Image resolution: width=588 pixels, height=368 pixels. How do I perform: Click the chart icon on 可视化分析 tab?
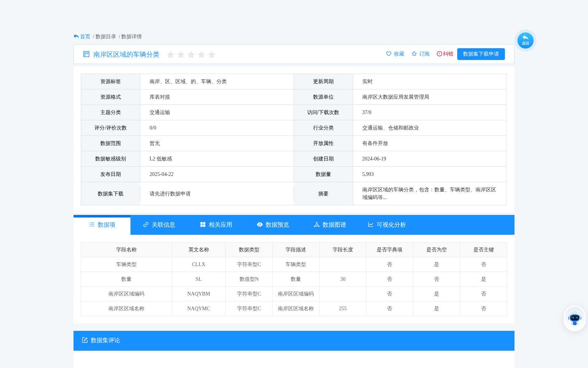[371, 224]
